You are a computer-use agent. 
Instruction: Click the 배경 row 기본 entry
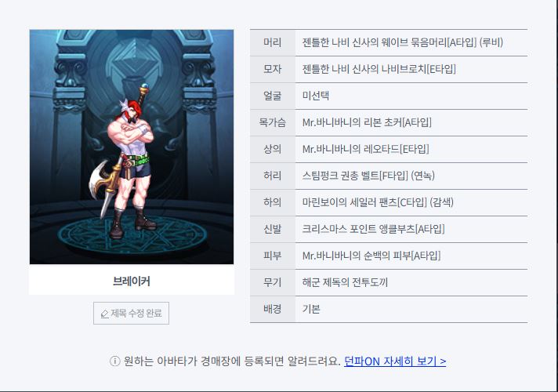311,309
